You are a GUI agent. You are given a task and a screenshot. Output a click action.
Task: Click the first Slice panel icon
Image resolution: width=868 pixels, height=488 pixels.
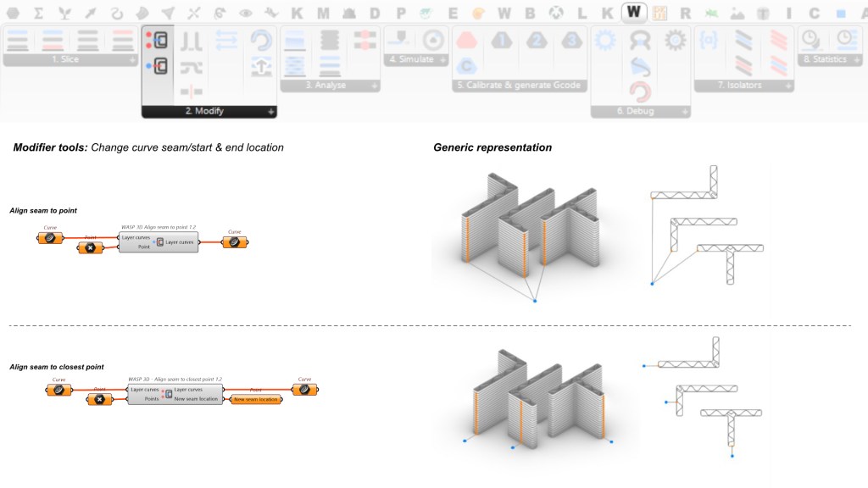[x=19, y=40]
